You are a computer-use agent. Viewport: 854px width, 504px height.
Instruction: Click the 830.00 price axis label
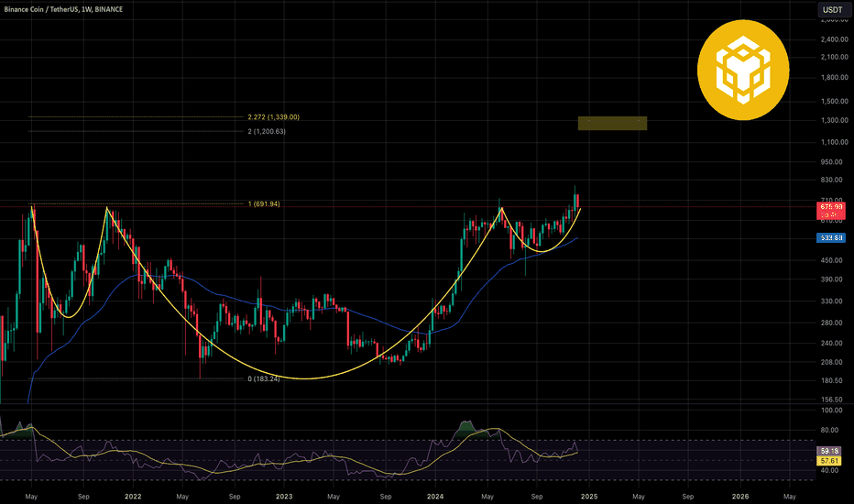click(x=832, y=180)
